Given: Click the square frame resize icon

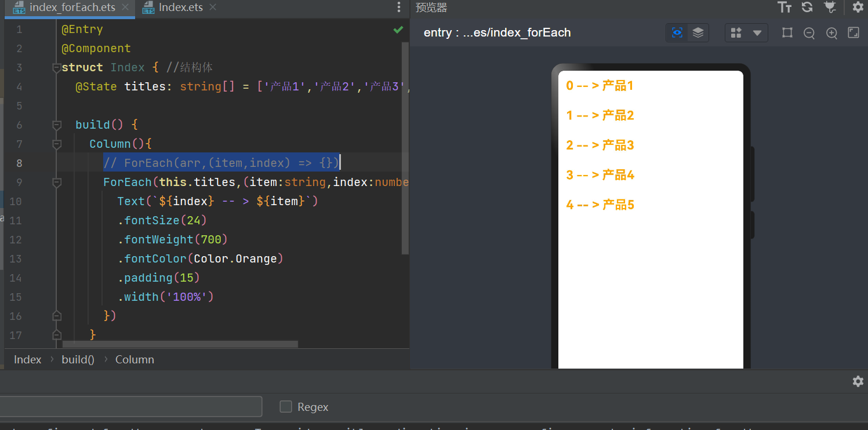Looking at the screenshot, I should 787,33.
